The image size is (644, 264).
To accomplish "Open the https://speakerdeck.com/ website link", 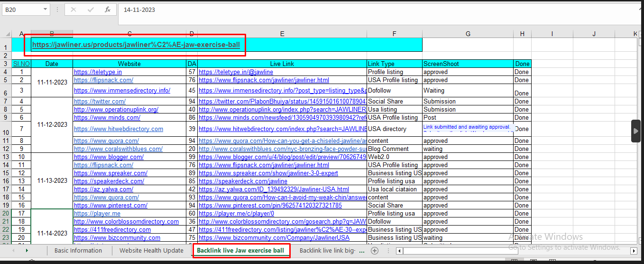I will pos(109,181).
